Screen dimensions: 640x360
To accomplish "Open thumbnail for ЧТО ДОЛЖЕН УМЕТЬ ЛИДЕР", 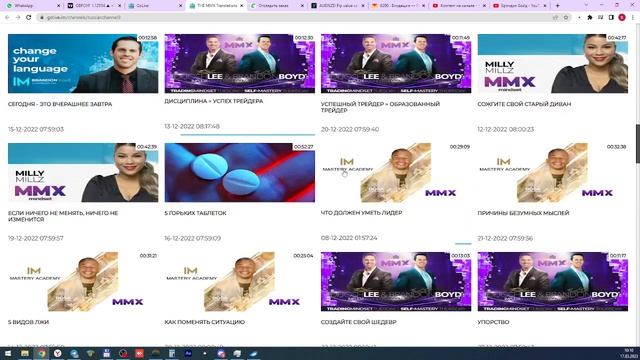I will point(396,172).
